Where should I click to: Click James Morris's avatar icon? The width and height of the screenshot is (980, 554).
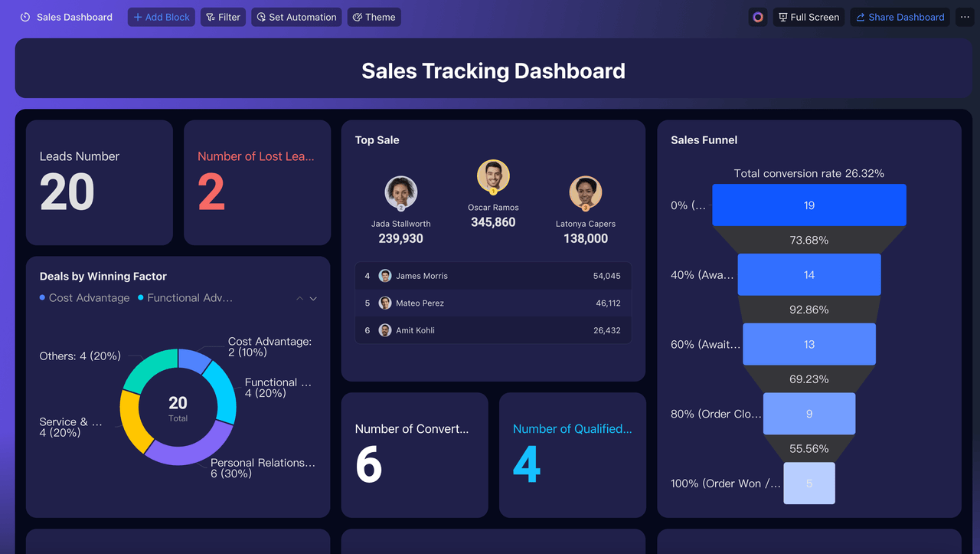tap(385, 276)
